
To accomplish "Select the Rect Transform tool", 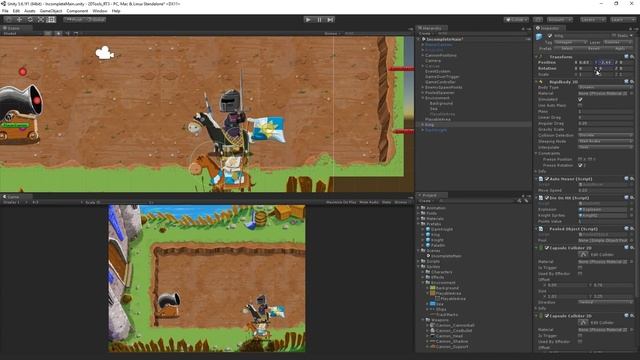I will click(x=51, y=20).
